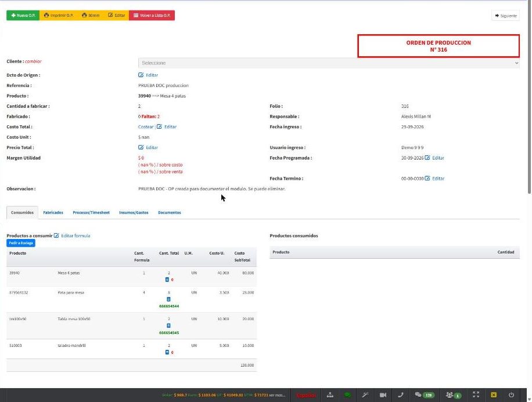
Task: Click the Imprimir O.P. button
Action: [x=59, y=15]
